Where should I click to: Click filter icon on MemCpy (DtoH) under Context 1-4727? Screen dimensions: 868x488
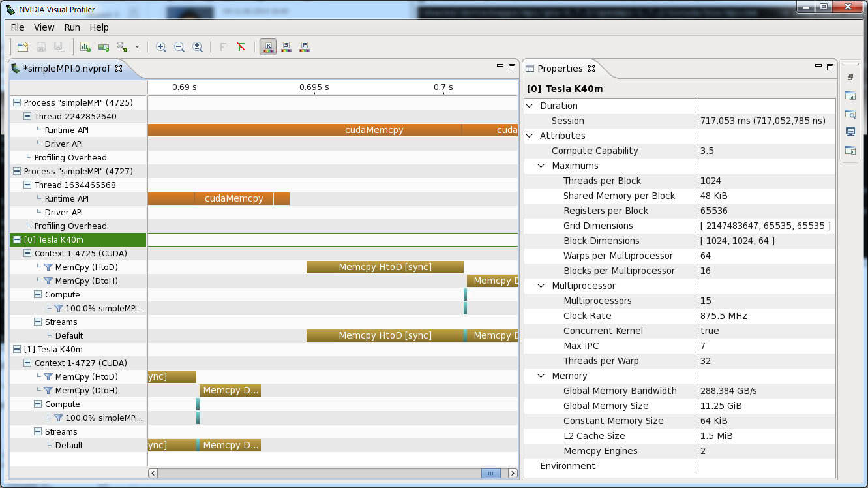(x=48, y=390)
